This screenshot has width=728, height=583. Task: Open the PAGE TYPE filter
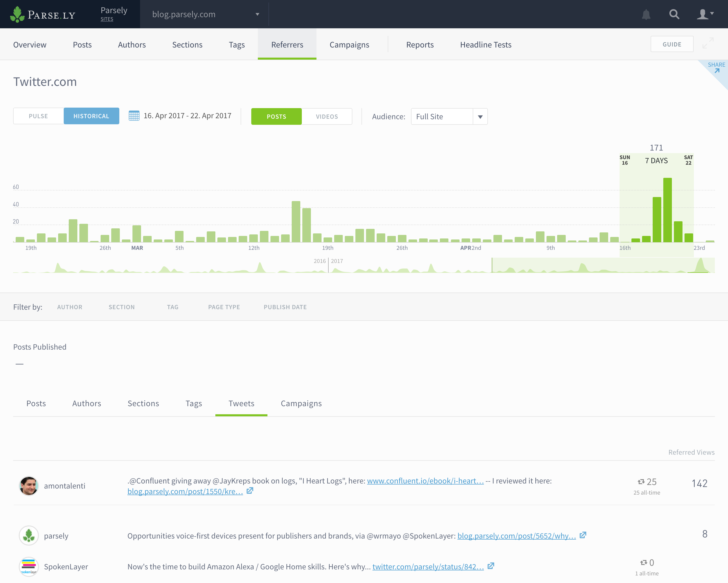224,307
